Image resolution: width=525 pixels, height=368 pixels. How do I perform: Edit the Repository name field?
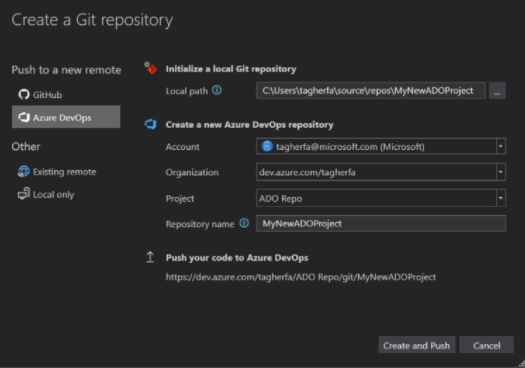(x=381, y=223)
